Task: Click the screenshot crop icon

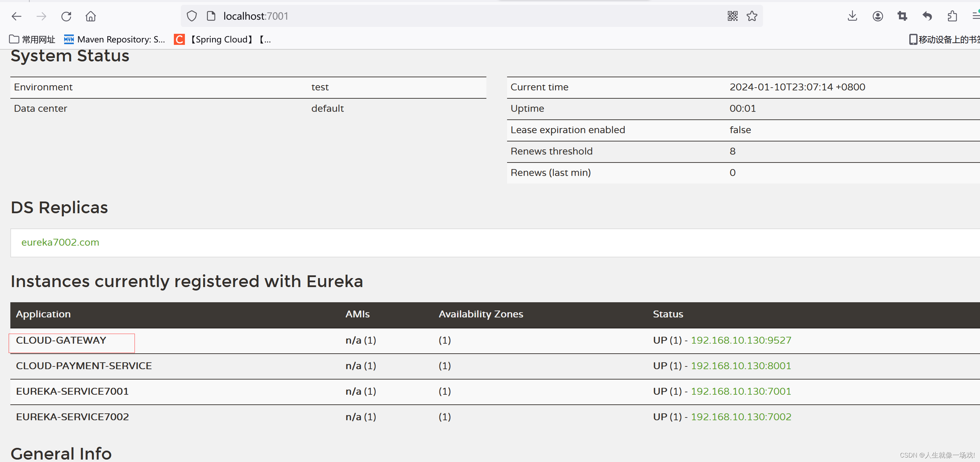Action: point(902,16)
